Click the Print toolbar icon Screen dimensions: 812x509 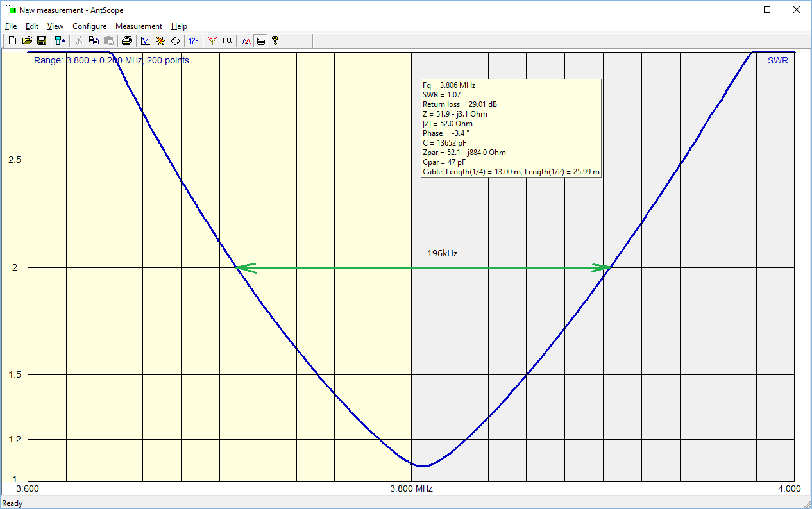point(127,41)
